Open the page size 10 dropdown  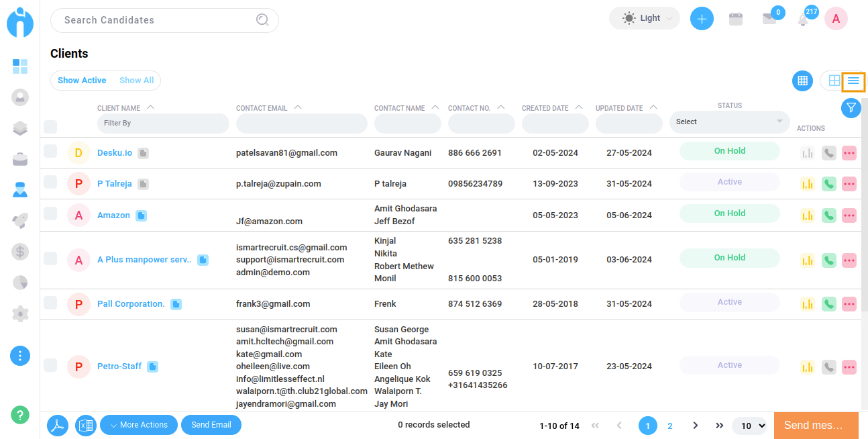750,426
